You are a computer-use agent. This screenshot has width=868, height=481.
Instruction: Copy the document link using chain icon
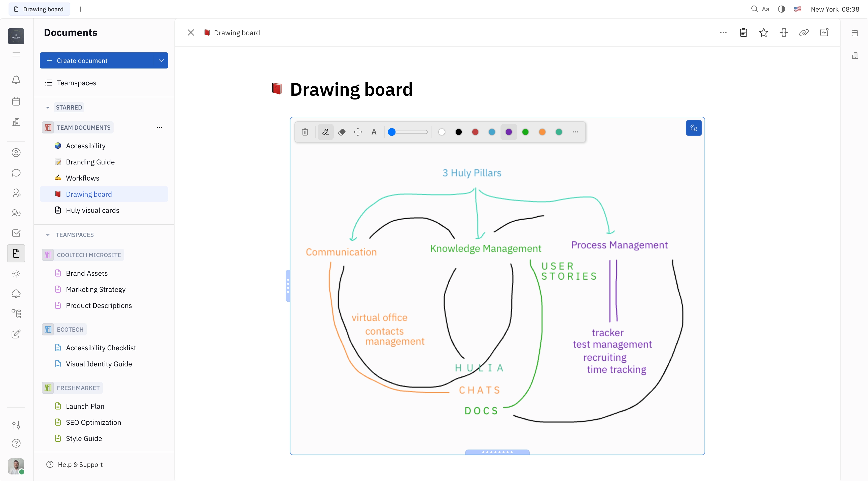pyautogui.click(x=804, y=32)
